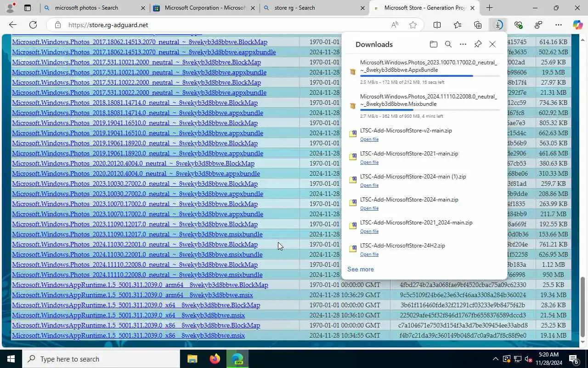This screenshot has width=588, height=368.
Task: Close the Downloads panel
Action: 492,44
